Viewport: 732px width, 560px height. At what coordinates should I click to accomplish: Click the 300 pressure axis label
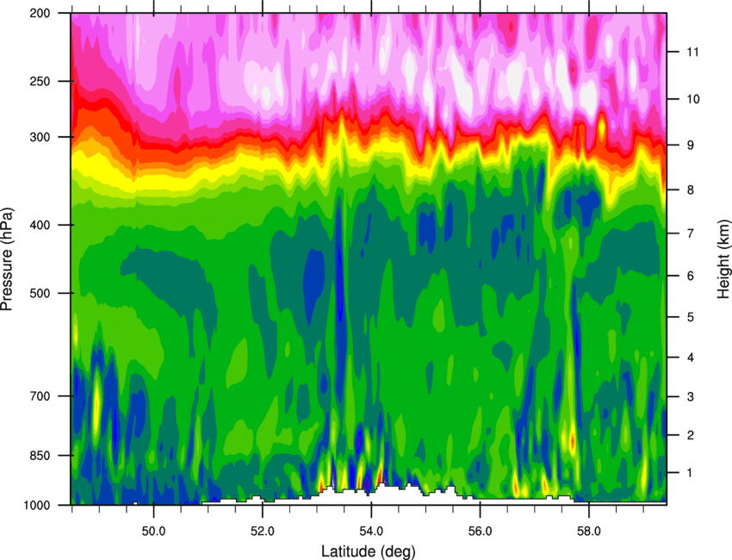click(40, 137)
